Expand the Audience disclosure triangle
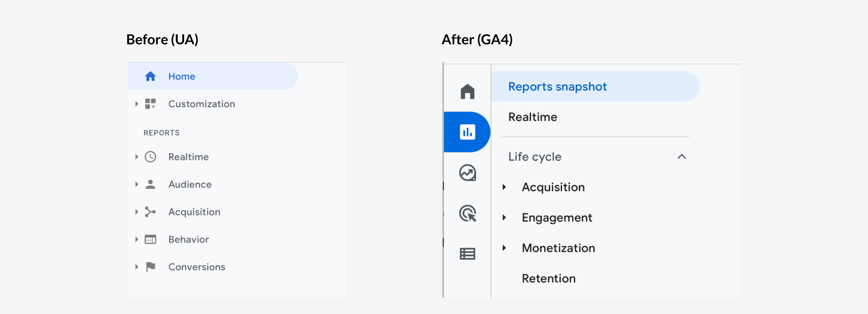Image resolution: width=868 pixels, height=314 pixels. pos(137,184)
